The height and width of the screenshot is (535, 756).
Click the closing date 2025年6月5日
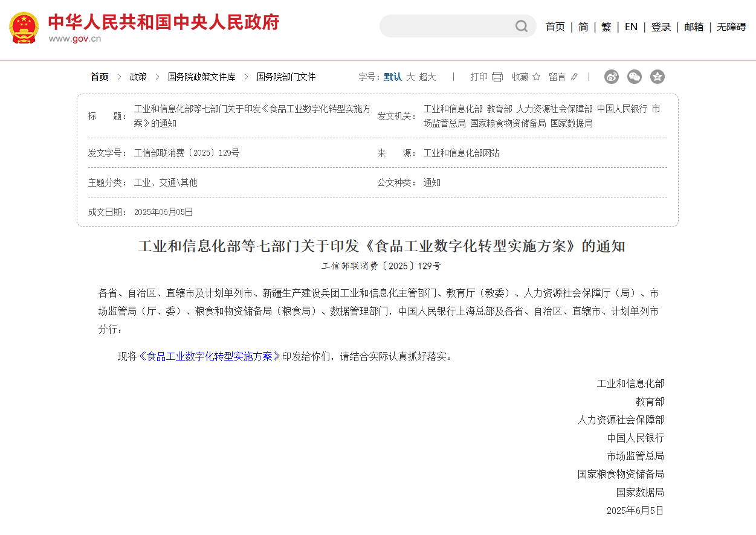[x=635, y=510]
